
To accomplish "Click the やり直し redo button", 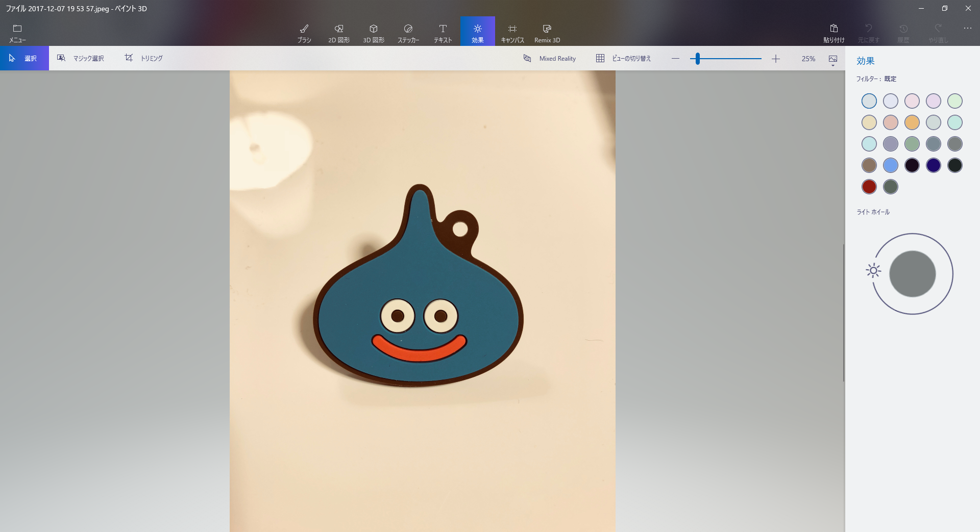I will pyautogui.click(x=938, y=33).
